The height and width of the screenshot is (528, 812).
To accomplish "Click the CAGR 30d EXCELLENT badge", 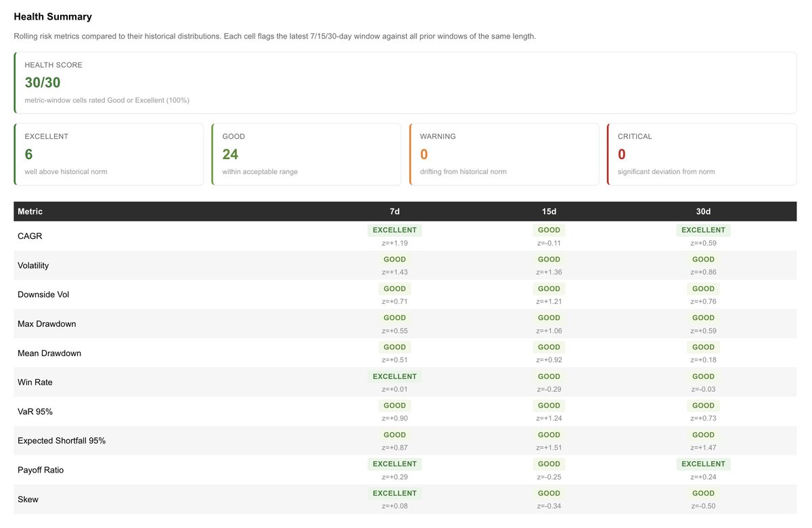I will 703,230.
